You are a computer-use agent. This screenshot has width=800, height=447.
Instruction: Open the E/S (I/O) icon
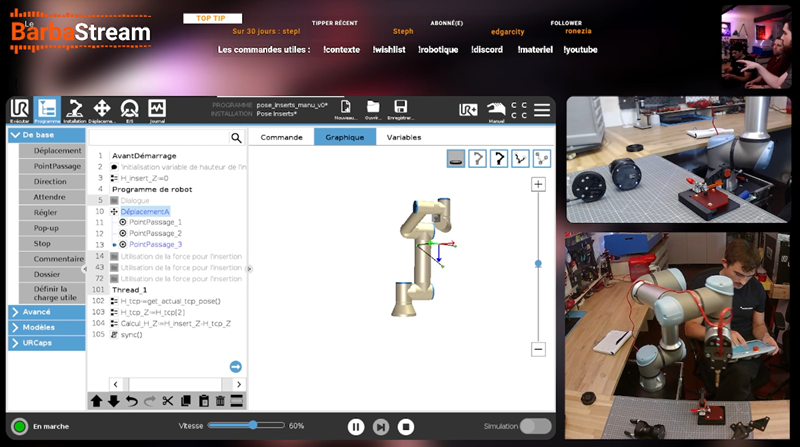click(129, 111)
